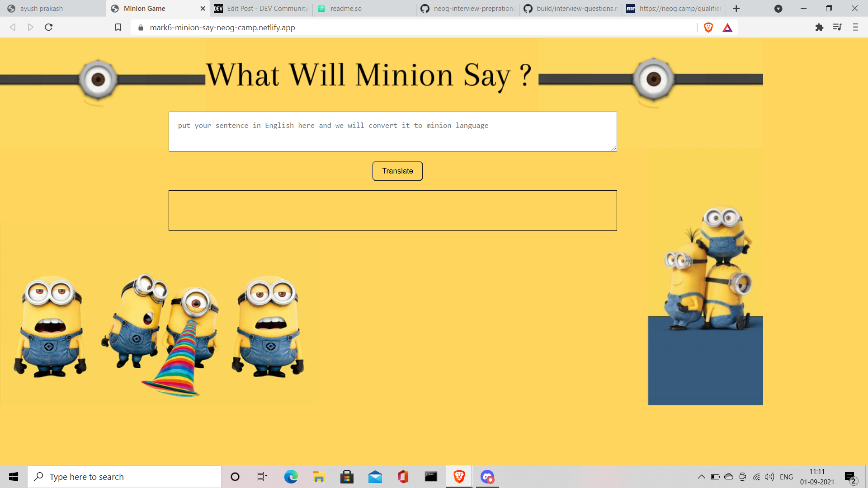The image size is (868, 488).
Task: Open Brave Shields for this site
Action: point(708,27)
